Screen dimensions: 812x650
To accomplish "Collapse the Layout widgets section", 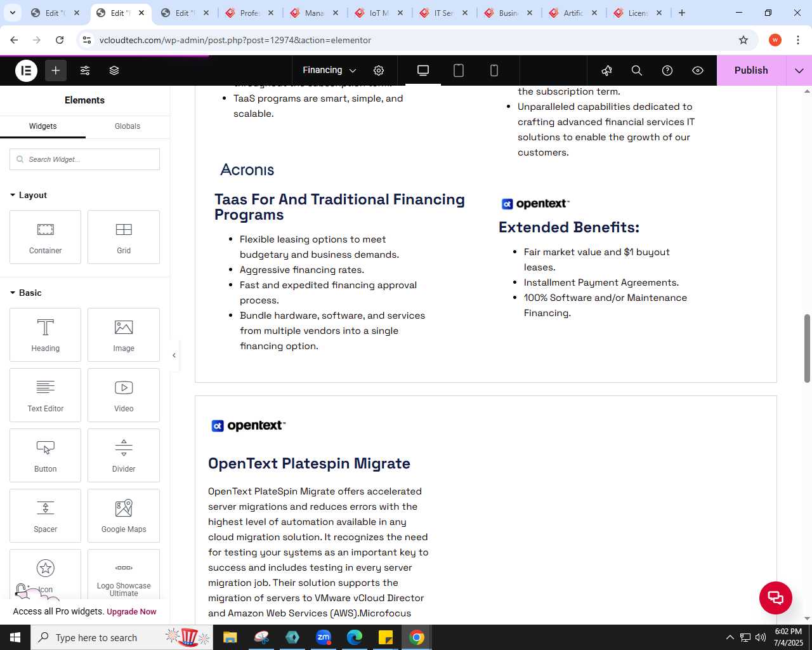I will coord(29,195).
